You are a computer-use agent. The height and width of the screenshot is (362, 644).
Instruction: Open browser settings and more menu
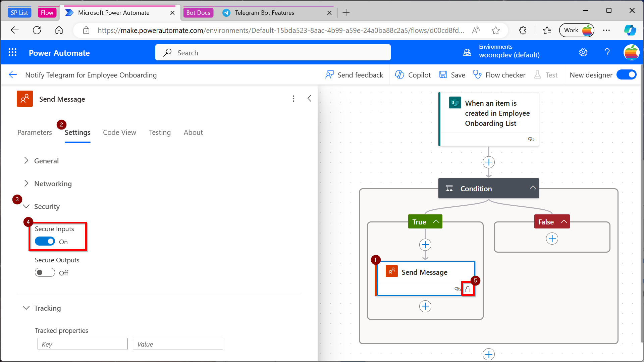[x=606, y=30]
